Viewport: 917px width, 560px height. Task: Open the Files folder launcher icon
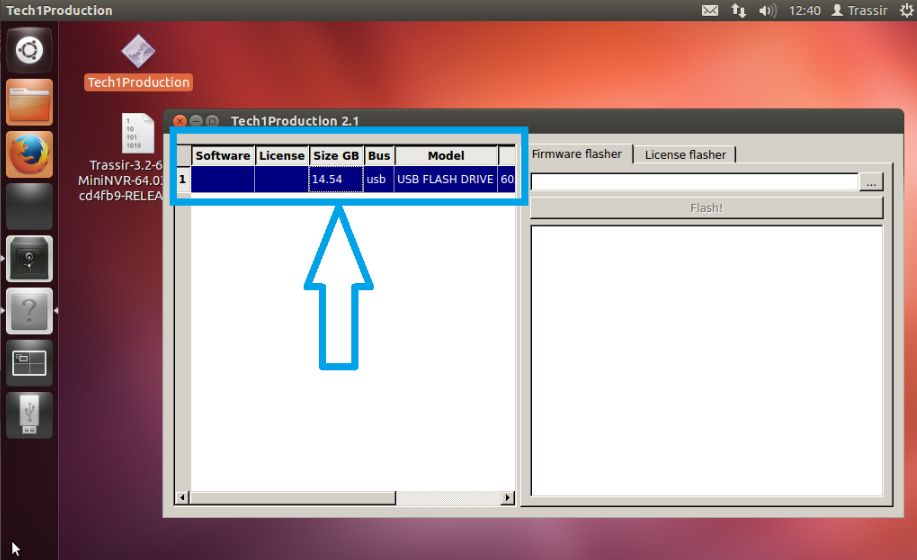29,102
